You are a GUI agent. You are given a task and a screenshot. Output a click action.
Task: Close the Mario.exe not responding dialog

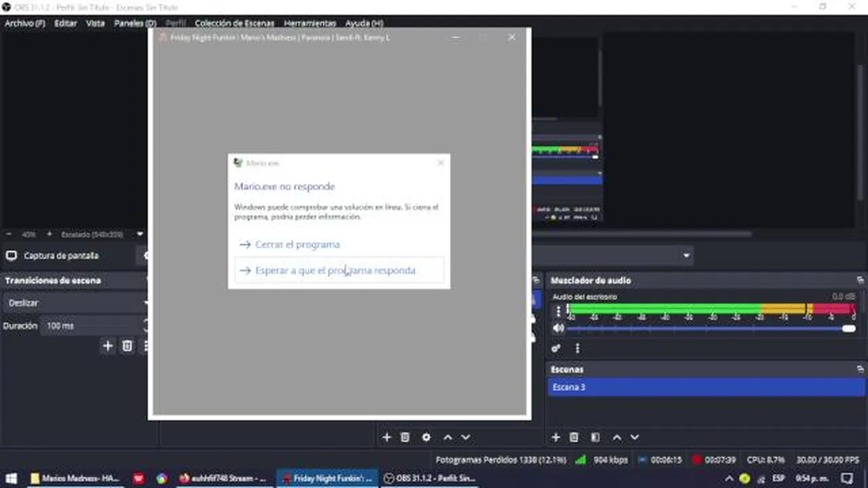coord(441,163)
